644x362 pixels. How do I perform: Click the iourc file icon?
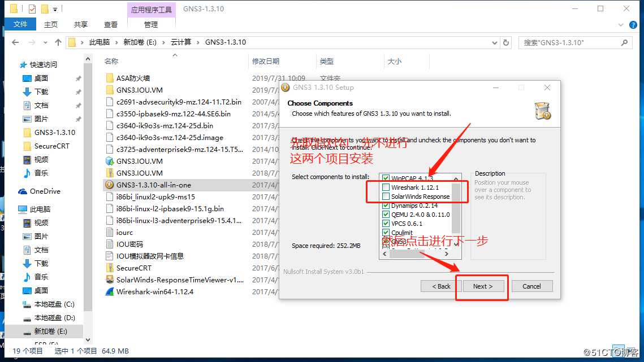tap(109, 232)
